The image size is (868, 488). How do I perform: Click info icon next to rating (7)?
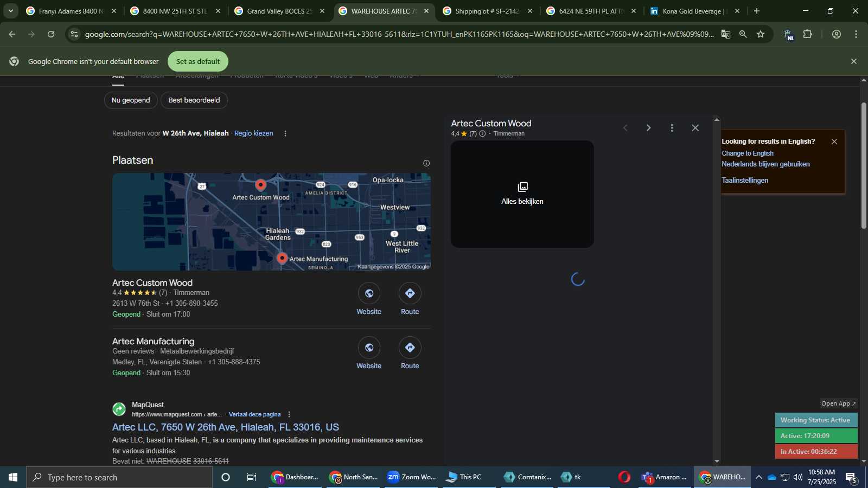coord(482,133)
